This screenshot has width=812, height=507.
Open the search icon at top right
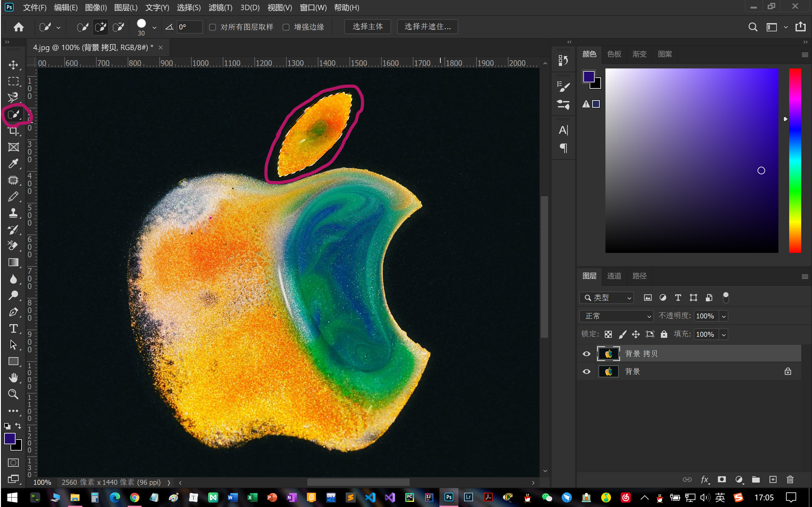click(753, 27)
